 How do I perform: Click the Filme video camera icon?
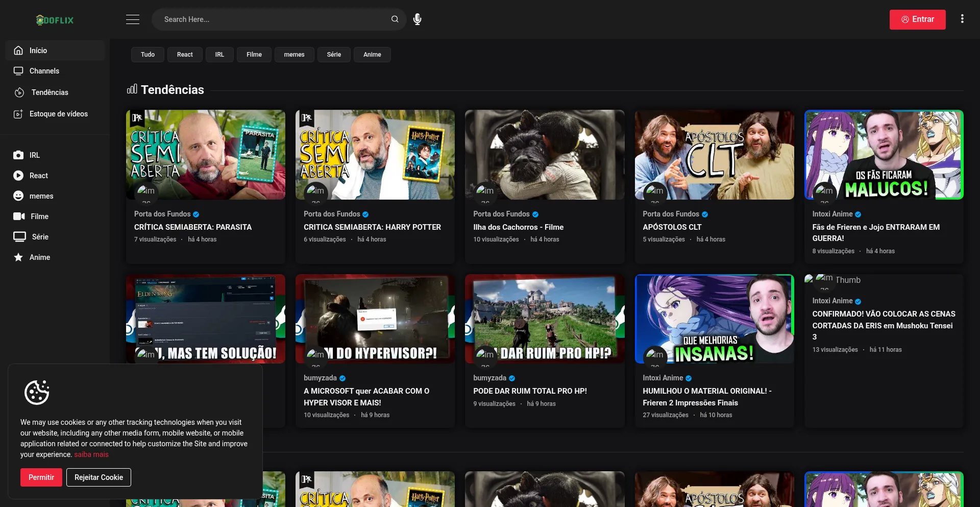(19, 216)
